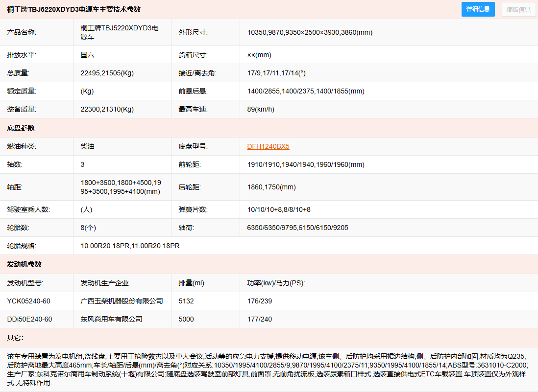Click the 接近/离去角 label
Image resolution: width=538 pixels, height=392 pixels.
click(197, 73)
